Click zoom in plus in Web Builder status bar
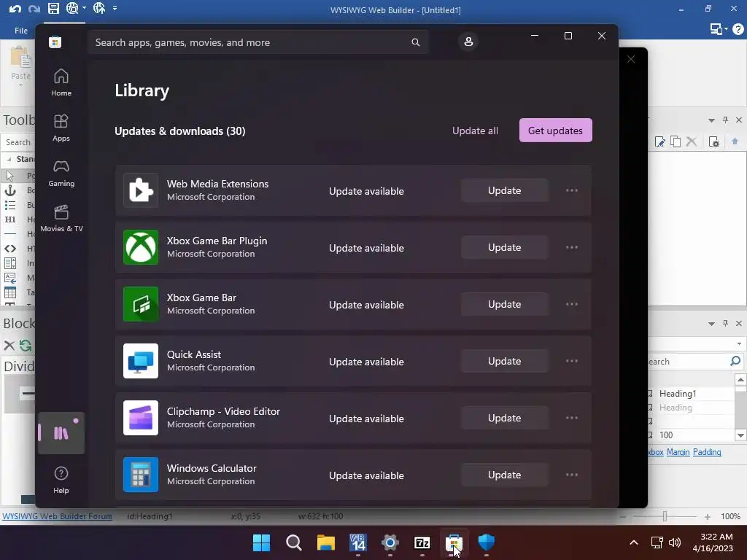This screenshot has width=747, height=560. click(708, 517)
